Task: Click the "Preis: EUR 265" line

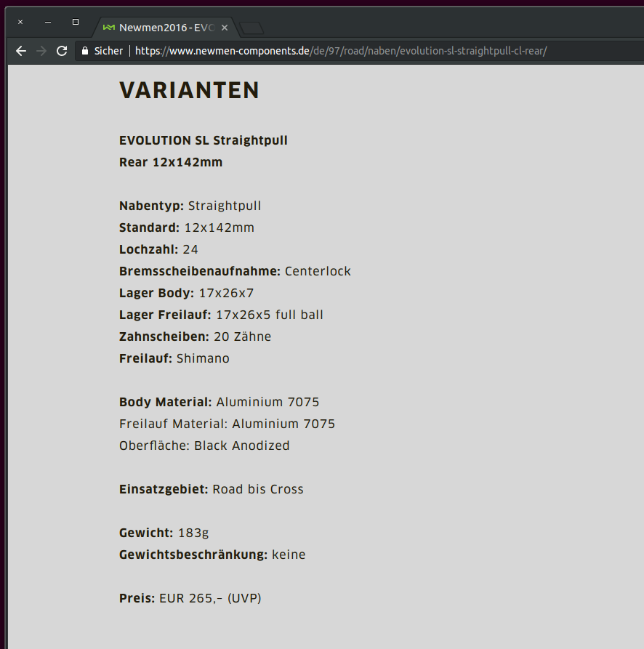Action: [x=190, y=598]
